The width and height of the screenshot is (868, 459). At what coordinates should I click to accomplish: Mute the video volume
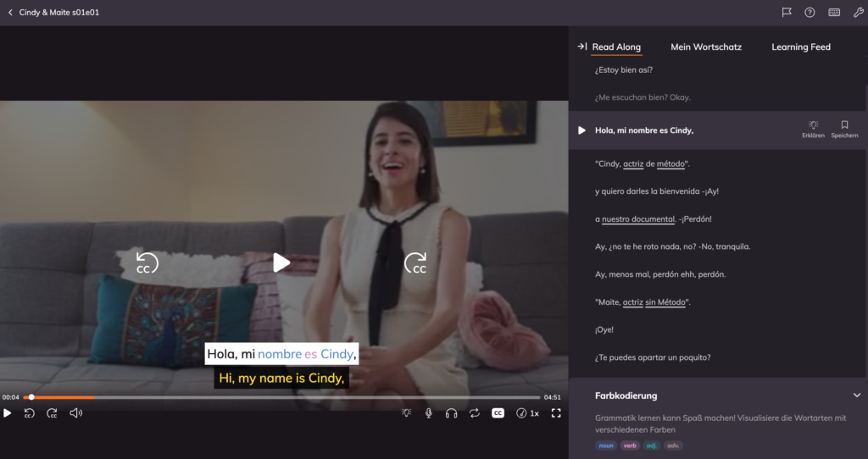pos(75,413)
